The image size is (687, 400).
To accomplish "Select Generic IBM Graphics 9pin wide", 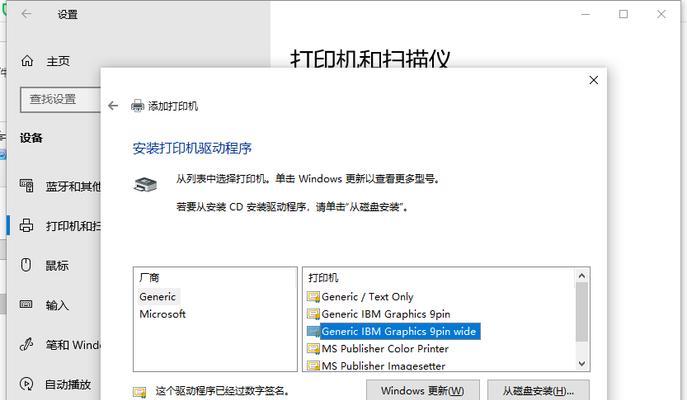I will 398,331.
